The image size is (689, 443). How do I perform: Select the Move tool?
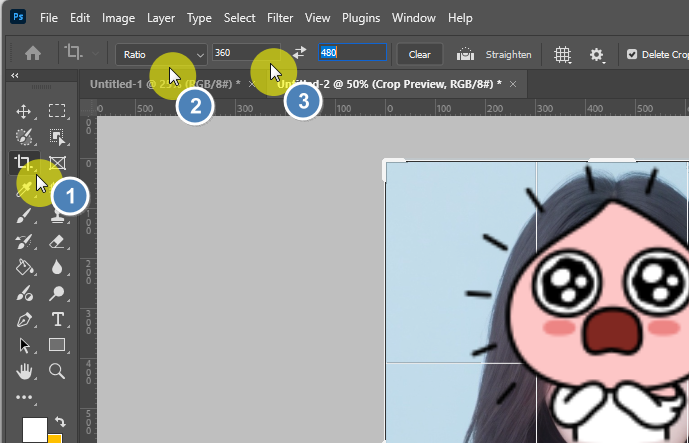coord(23,111)
